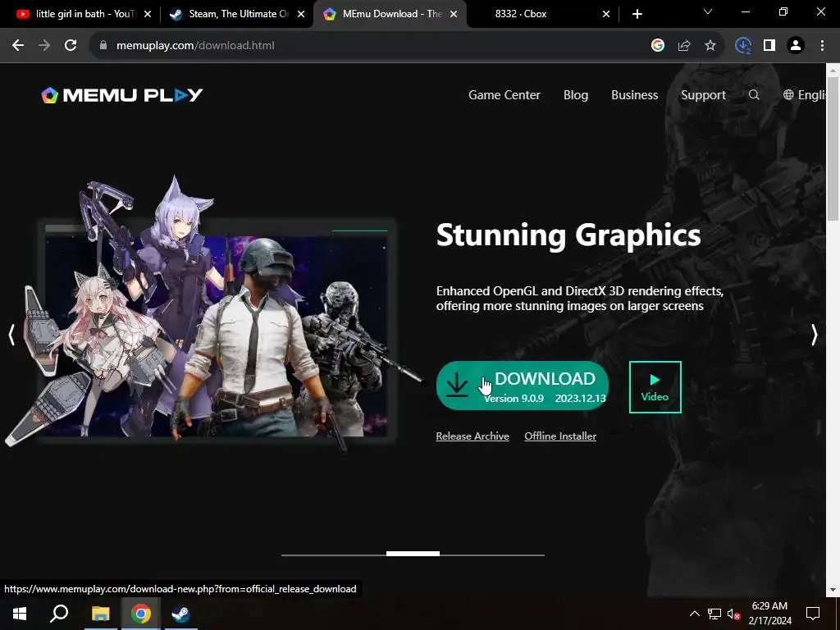Click the page vertical scrollbar thumb

coord(833,148)
